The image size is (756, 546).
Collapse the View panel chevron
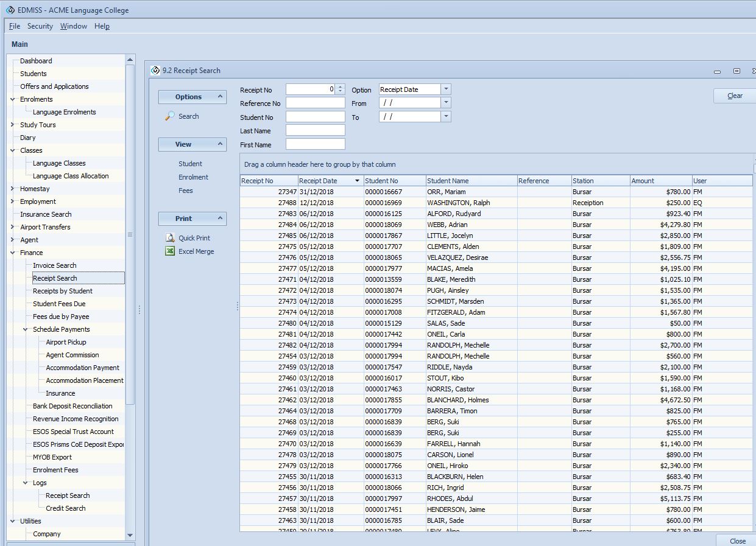point(220,144)
